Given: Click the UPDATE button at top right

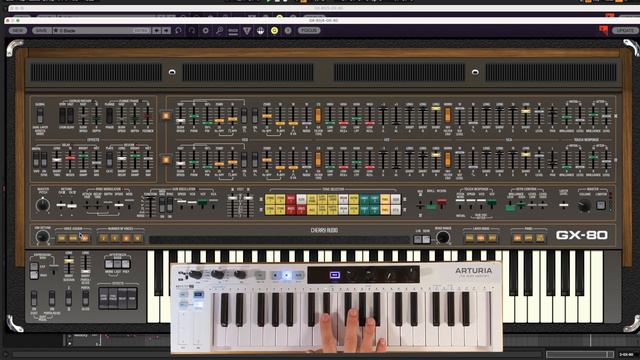Looking at the screenshot, I should [x=625, y=31].
